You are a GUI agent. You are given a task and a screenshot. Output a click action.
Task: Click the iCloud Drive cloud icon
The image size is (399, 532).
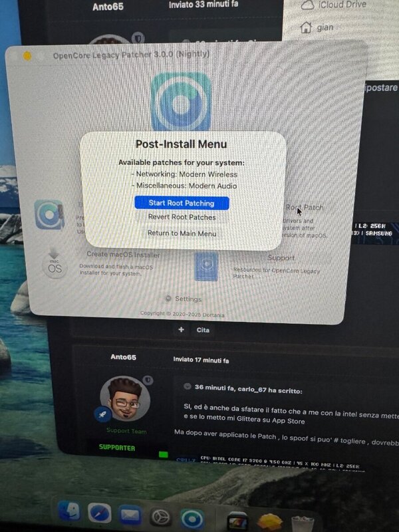tap(307, 5)
